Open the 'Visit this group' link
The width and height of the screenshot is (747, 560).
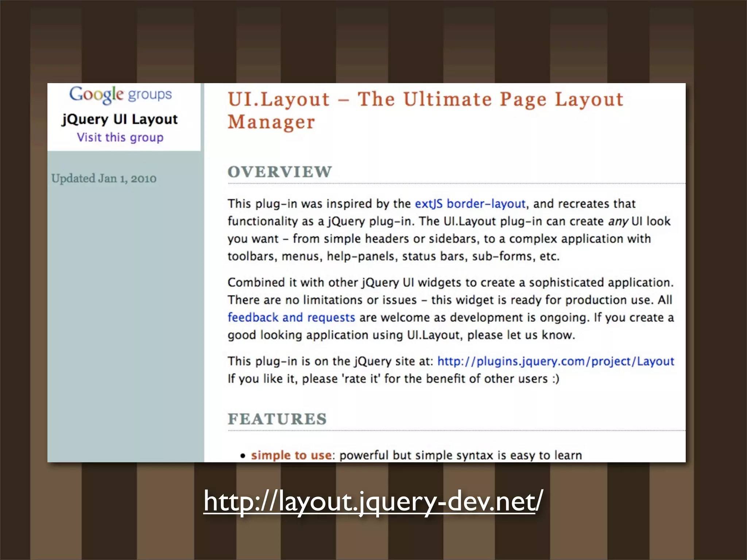point(120,137)
